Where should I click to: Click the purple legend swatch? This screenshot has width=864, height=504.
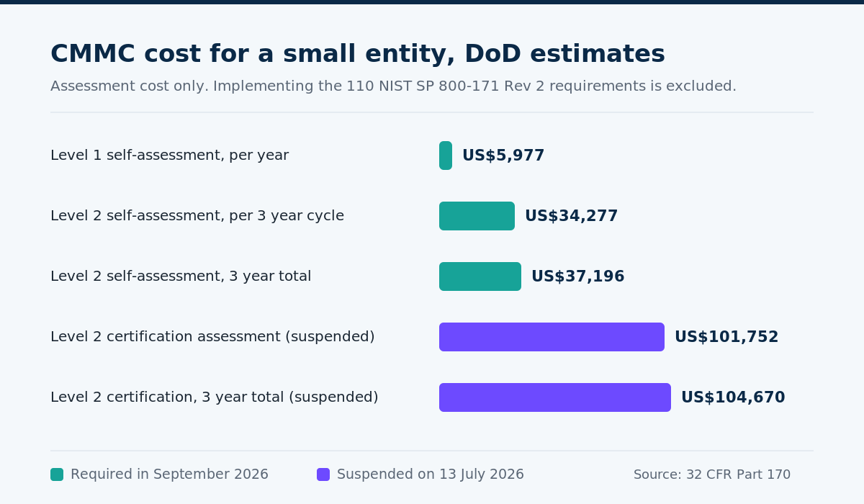point(323,474)
